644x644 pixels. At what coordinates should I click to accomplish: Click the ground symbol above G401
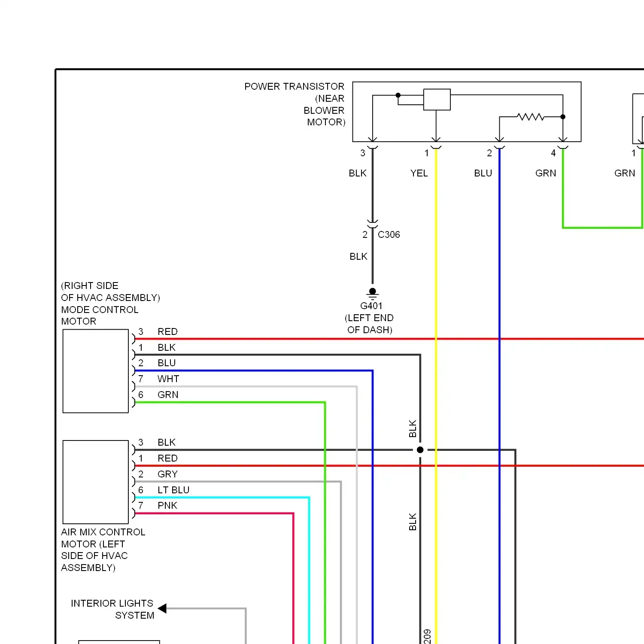click(373, 294)
